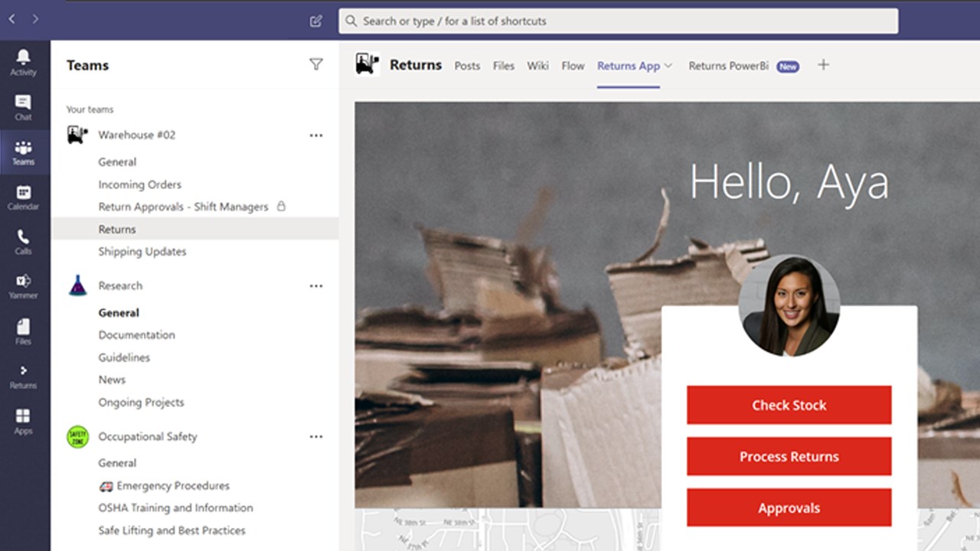This screenshot has height=551, width=980.
Task: Open the Flow tab
Action: [x=573, y=66]
